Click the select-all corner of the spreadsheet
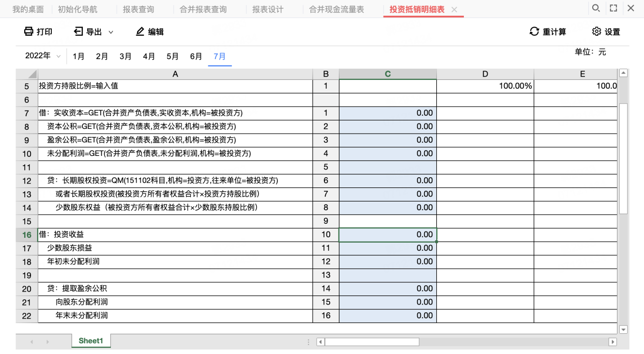 [x=27, y=74]
